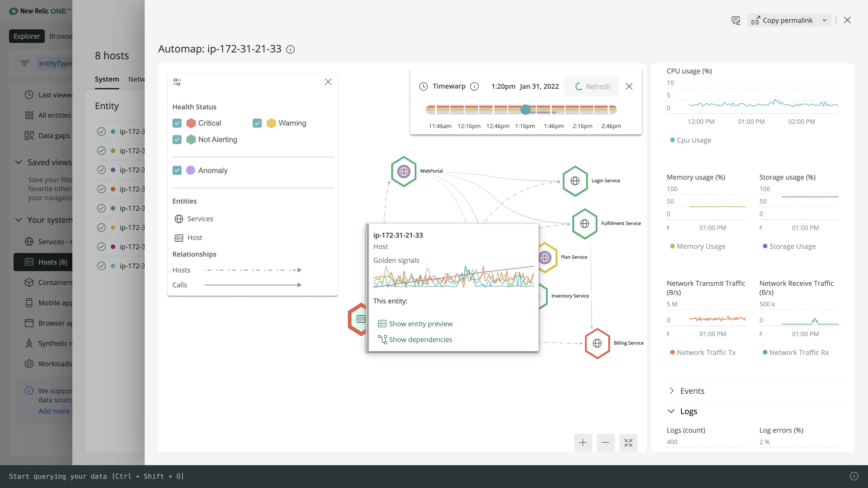Open the Copy permalink dropdown arrow
The height and width of the screenshot is (488, 868).
click(825, 21)
